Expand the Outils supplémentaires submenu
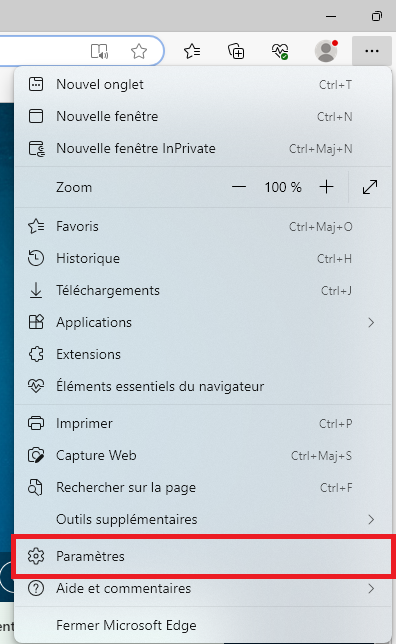The height and width of the screenshot is (644, 396). click(x=203, y=520)
